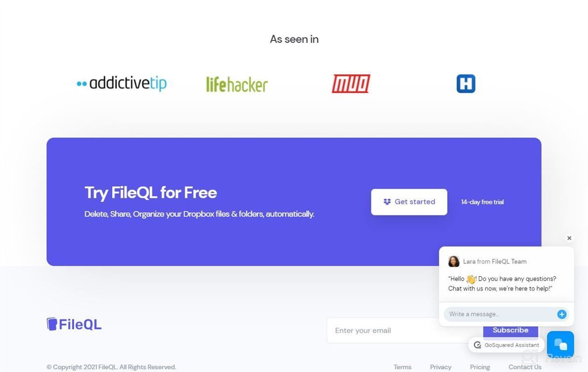Click the GoSquared Assistant badge
The width and height of the screenshot is (588, 372).
point(506,345)
